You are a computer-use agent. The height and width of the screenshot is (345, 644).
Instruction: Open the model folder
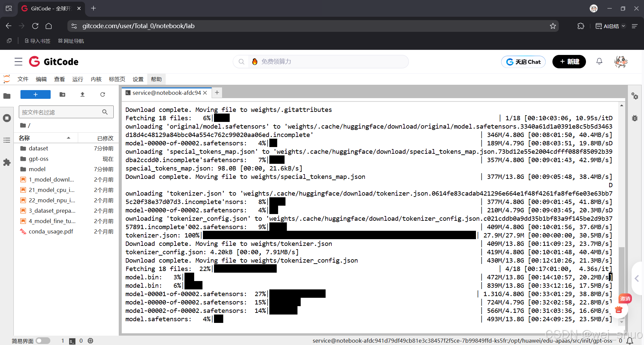tap(66, 169)
